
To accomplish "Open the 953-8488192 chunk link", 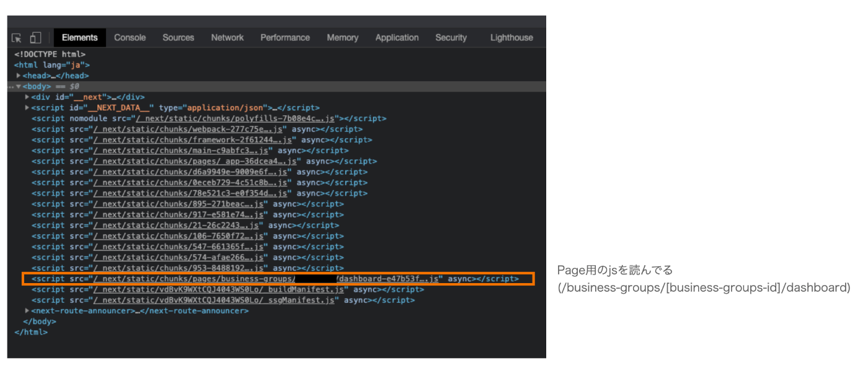I will [x=179, y=268].
